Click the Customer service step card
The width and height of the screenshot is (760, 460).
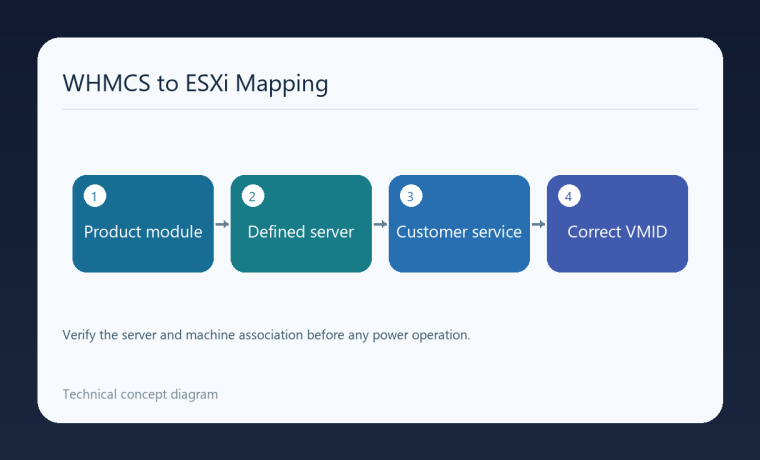click(459, 223)
